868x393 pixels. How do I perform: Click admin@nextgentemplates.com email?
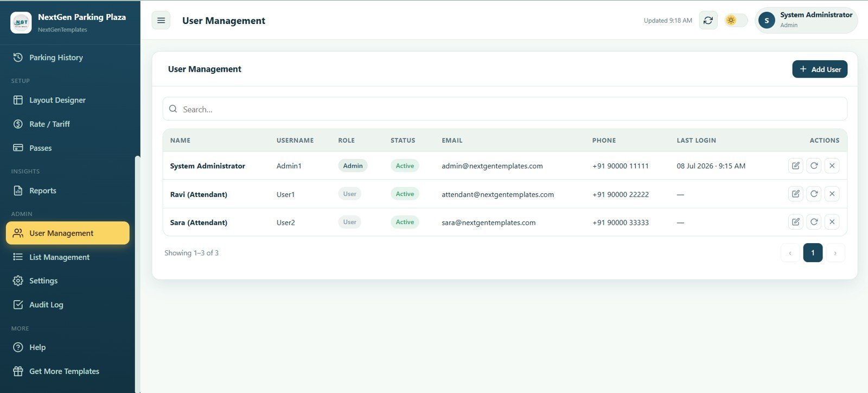[x=492, y=166]
